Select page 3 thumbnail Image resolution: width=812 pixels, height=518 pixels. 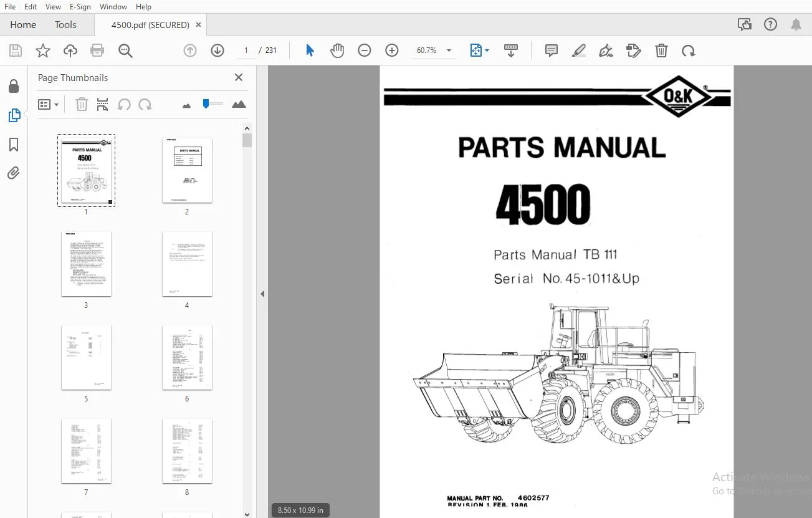(x=86, y=264)
